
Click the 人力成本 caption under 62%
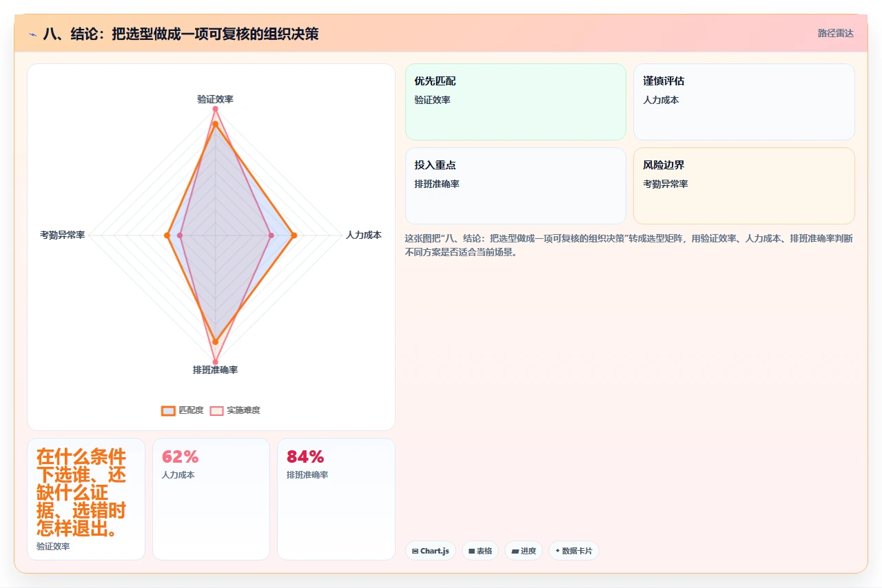[x=178, y=475]
